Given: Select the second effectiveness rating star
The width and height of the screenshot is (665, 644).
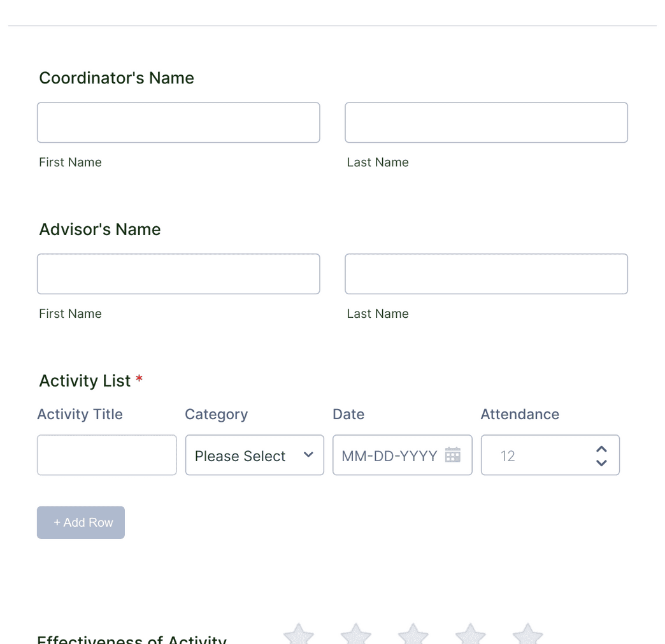Looking at the screenshot, I should coord(355,635).
